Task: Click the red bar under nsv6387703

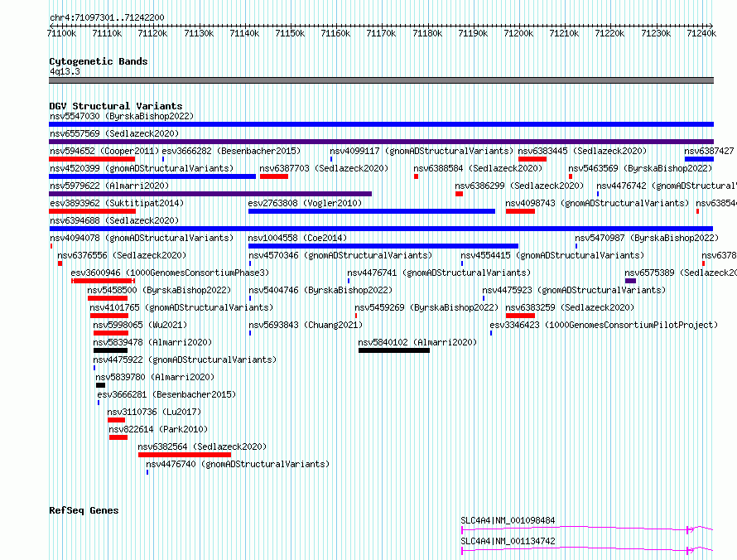Action: click(274, 176)
